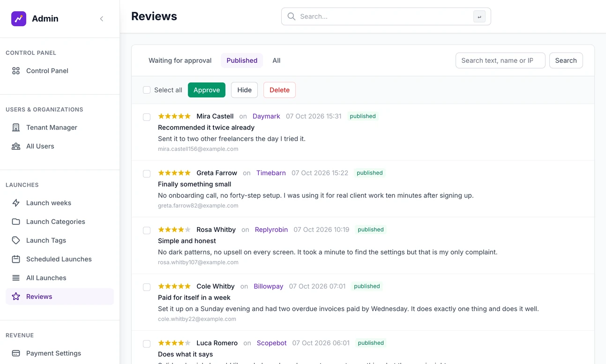Viewport: 606px width, 364px height.
Task: Click the Launch weeks lightning icon
Action: click(16, 203)
